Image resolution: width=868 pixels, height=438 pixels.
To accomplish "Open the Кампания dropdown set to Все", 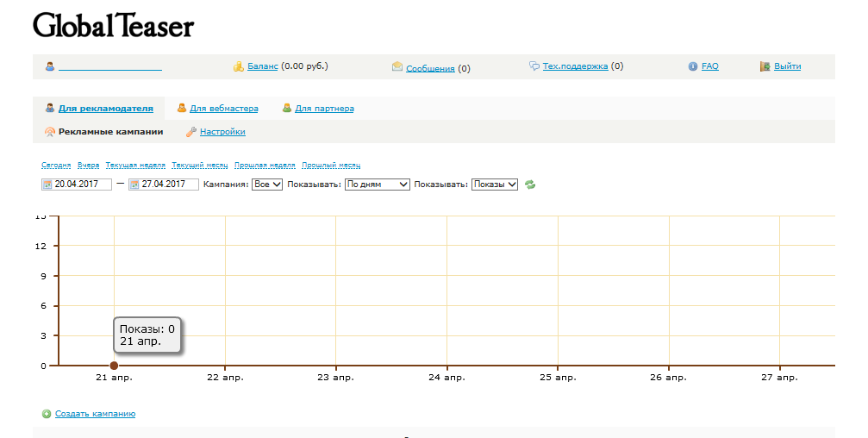I will click(267, 185).
